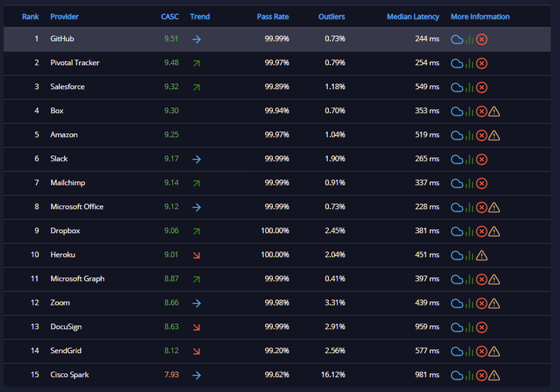Sort by the Trend column header

pos(200,17)
